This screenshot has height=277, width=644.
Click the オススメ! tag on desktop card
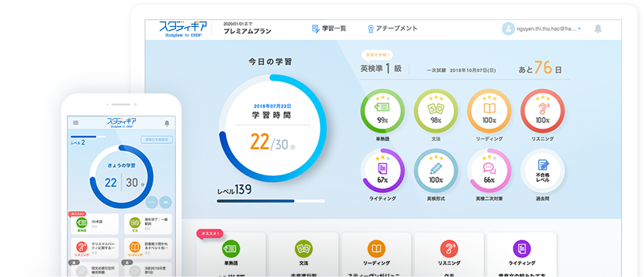210,234
